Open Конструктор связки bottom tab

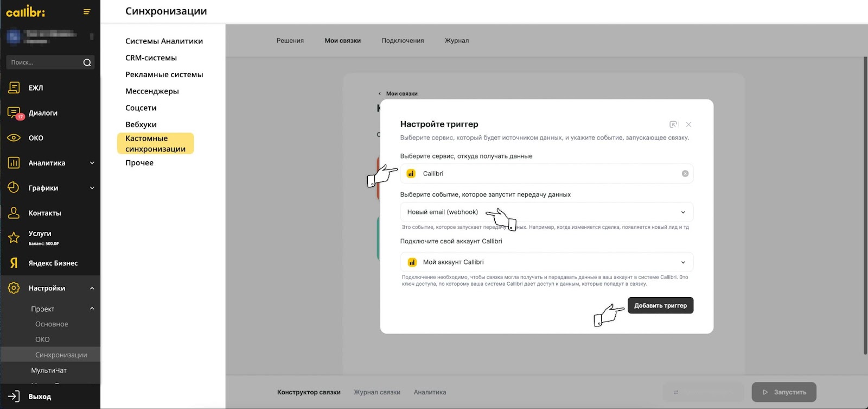(x=309, y=392)
